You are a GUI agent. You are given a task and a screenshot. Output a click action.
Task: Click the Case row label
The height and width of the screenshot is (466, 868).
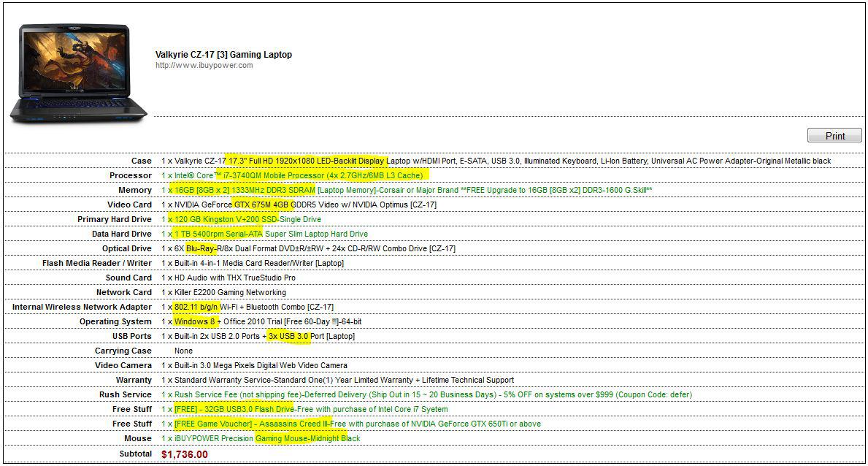pos(141,161)
